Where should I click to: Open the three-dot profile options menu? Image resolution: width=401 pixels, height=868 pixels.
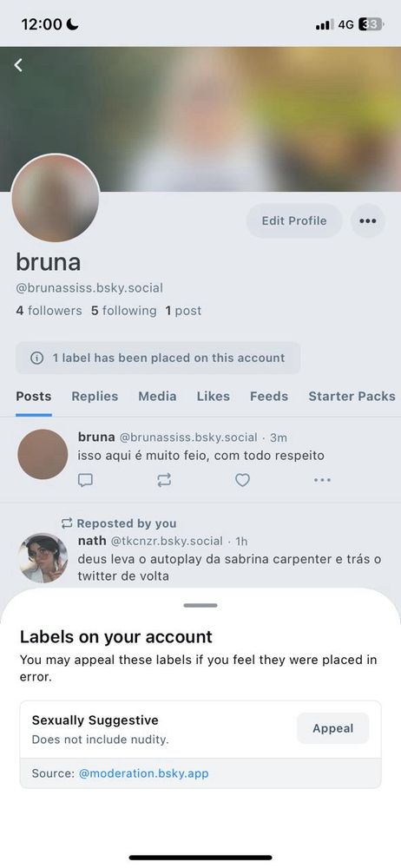coord(368,220)
